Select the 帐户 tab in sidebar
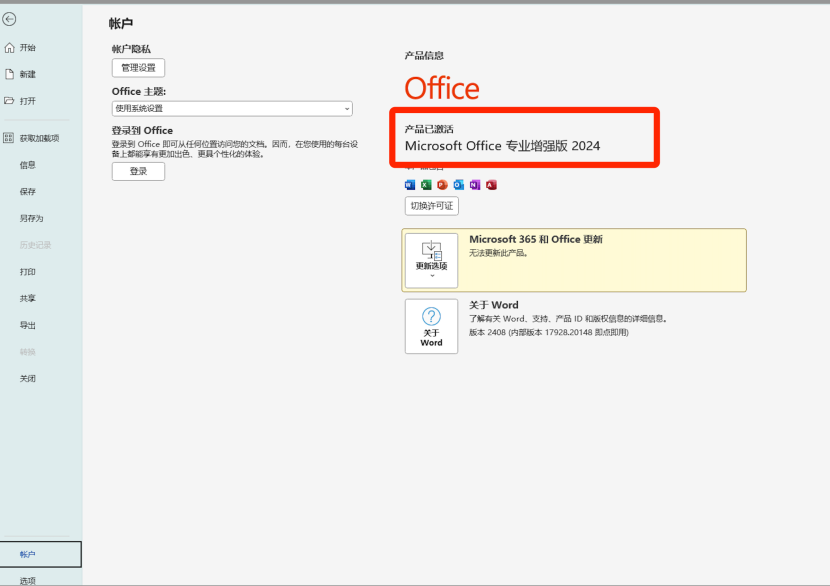The width and height of the screenshot is (830, 586). pyautogui.click(x=41, y=554)
